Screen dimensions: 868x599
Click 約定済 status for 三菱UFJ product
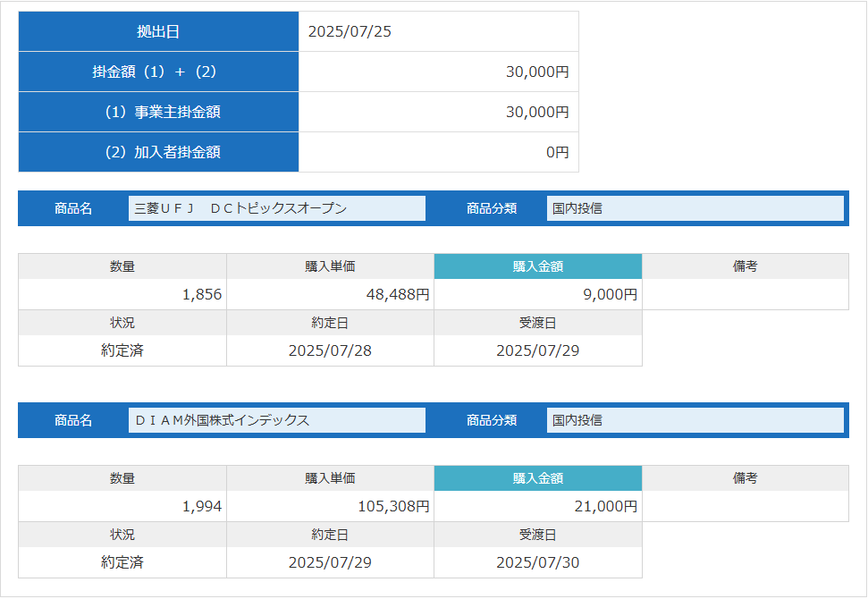[x=122, y=350]
